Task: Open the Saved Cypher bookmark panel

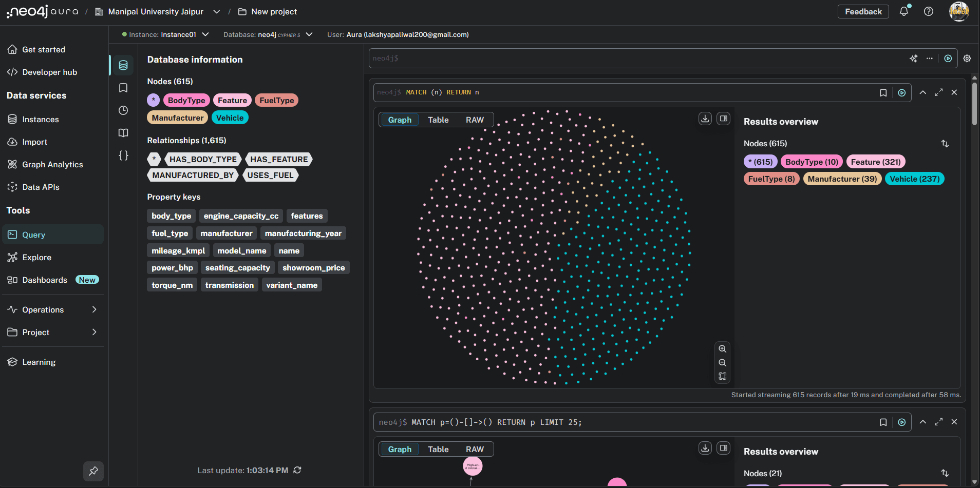Action: [x=123, y=88]
